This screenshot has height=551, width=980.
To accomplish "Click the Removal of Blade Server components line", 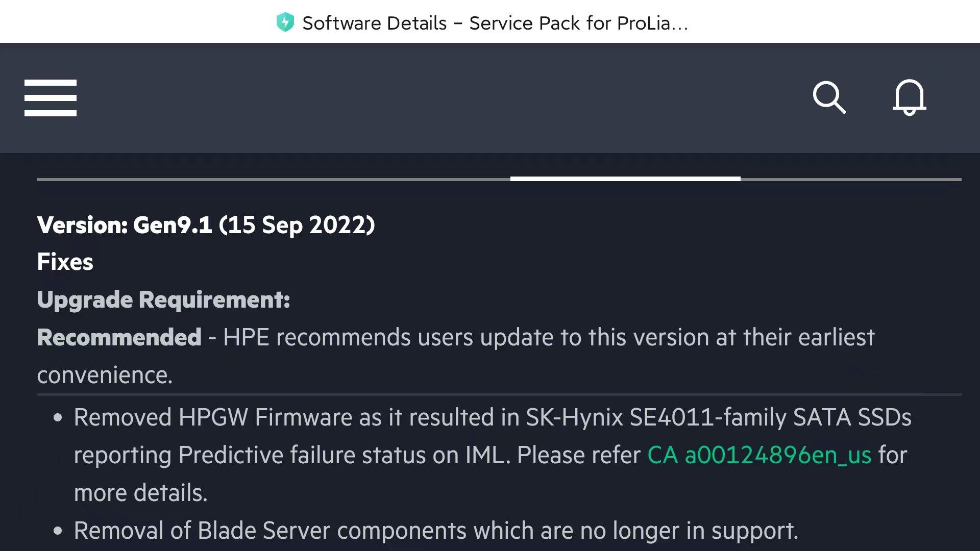I will [x=436, y=531].
